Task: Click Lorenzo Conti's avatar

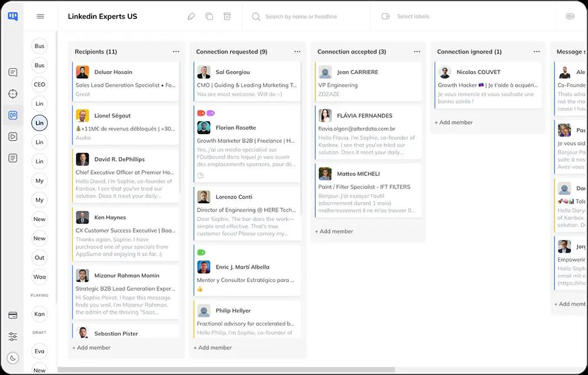Action: 203,196
